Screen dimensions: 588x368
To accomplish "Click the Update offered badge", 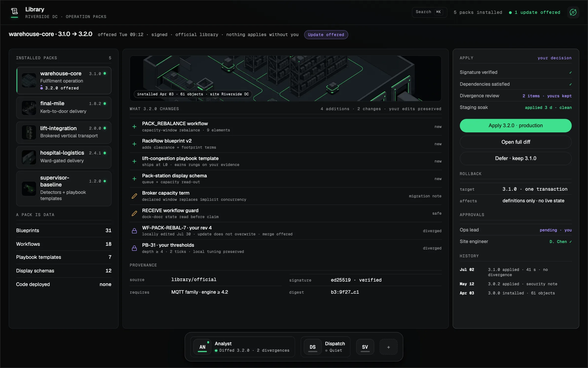I will click(x=326, y=35).
